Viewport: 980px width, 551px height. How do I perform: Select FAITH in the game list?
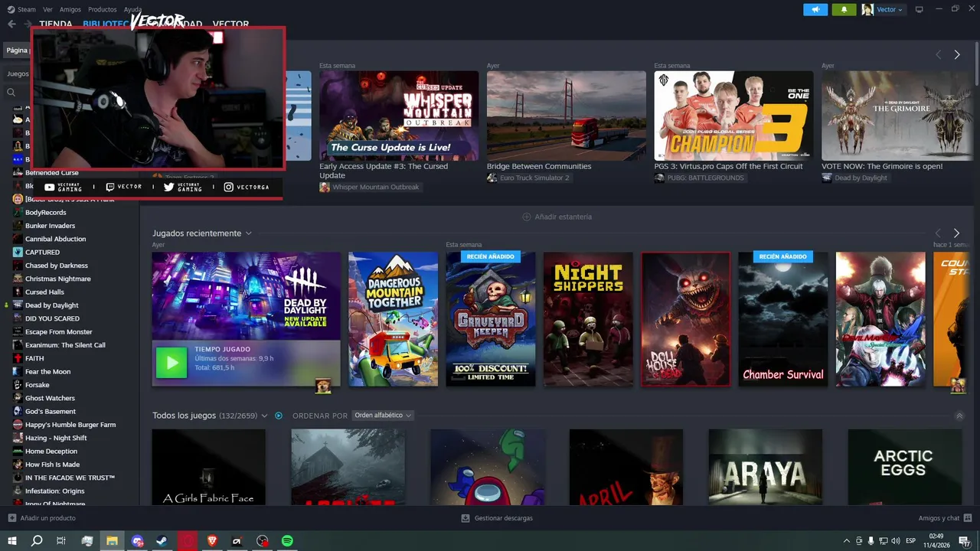[x=34, y=358]
